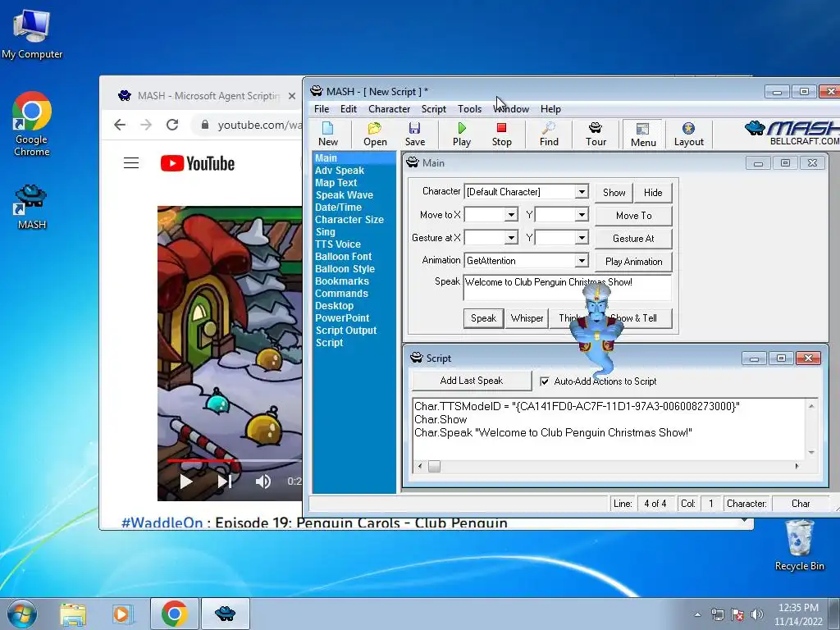Click the Hide character button
Viewport: 840px width, 630px height.
point(653,192)
